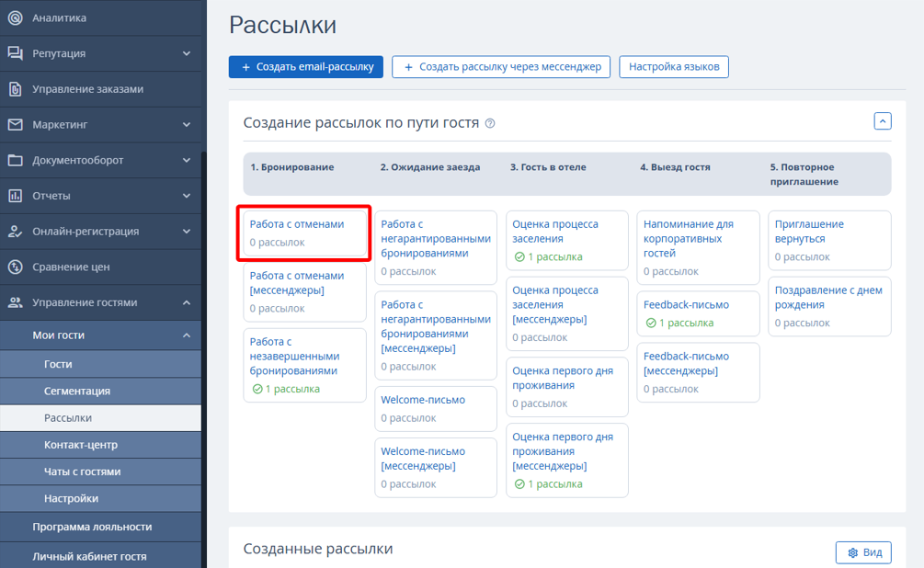Click the document flow folder icon

[15, 160]
